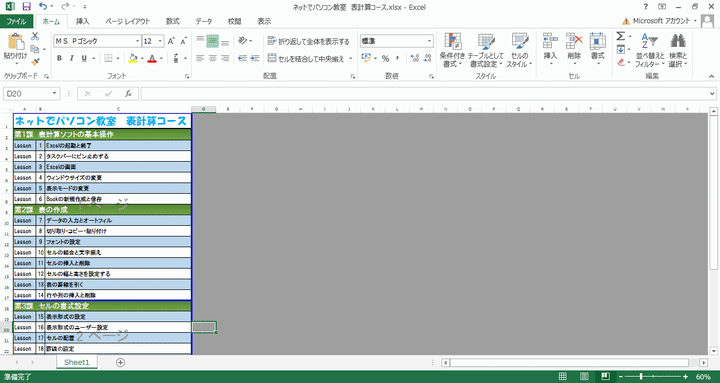Click Find and Select binoculars icon
This screenshot has width=720, height=383.
[x=678, y=51]
